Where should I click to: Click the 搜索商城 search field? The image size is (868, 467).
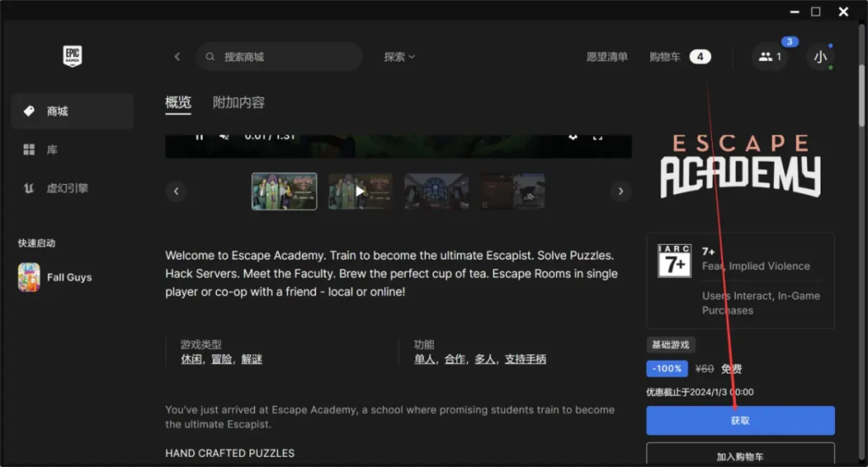click(279, 57)
